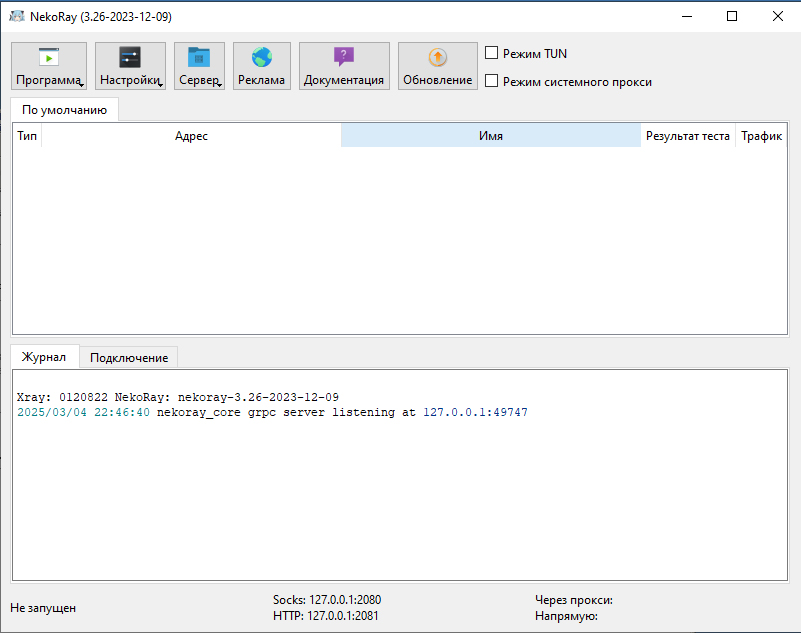Expand Настройки dropdown arrow

[x=160, y=85]
